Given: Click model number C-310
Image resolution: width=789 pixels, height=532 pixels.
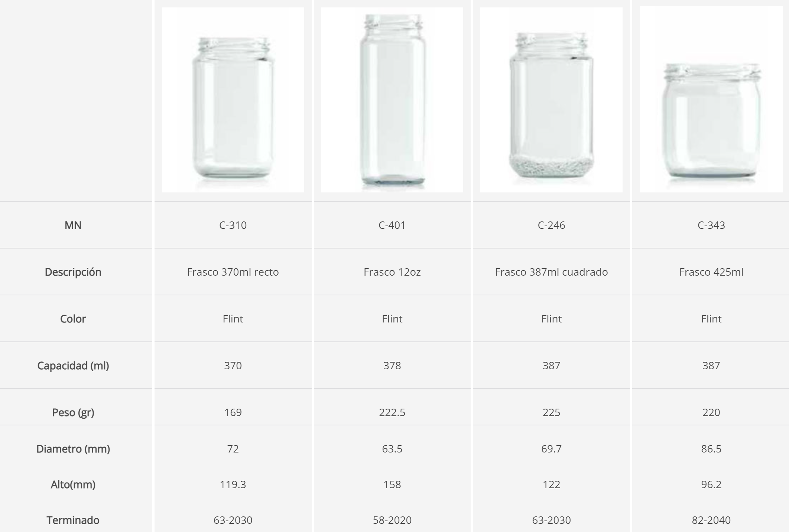Looking at the screenshot, I should click(x=233, y=225).
